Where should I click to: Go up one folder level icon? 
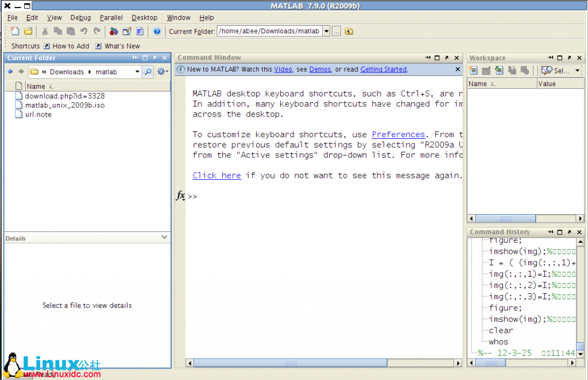click(349, 31)
